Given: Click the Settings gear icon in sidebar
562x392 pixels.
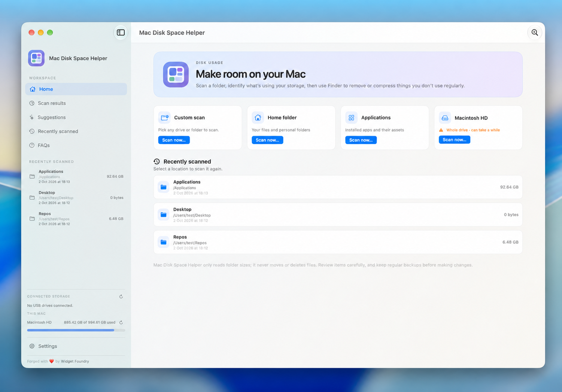Looking at the screenshot, I should pyautogui.click(x=32, y=346).
